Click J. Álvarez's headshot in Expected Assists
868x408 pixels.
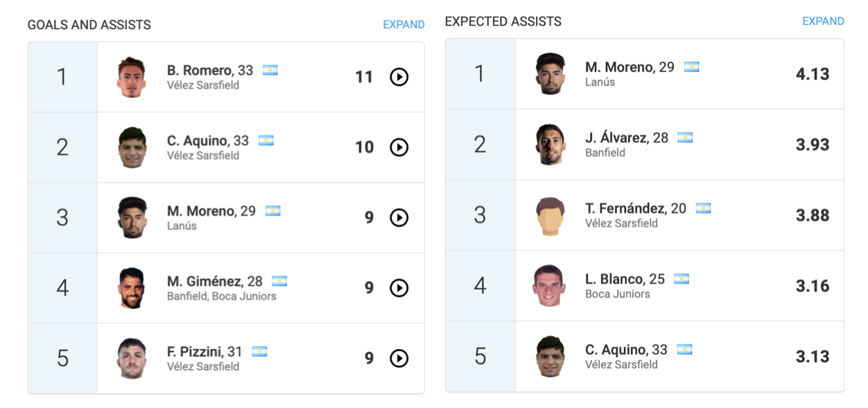[x=550, y=145]
